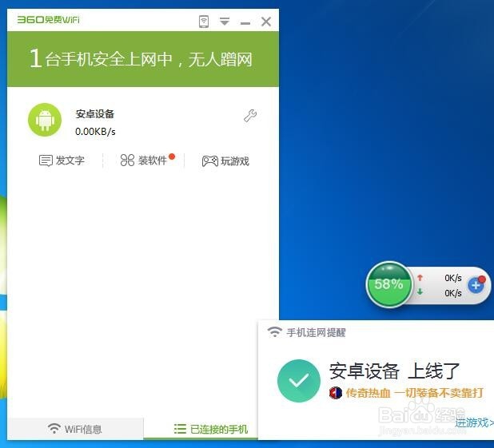
Task: Click the game icon beside 传奇热血
Action: (336, 393)
